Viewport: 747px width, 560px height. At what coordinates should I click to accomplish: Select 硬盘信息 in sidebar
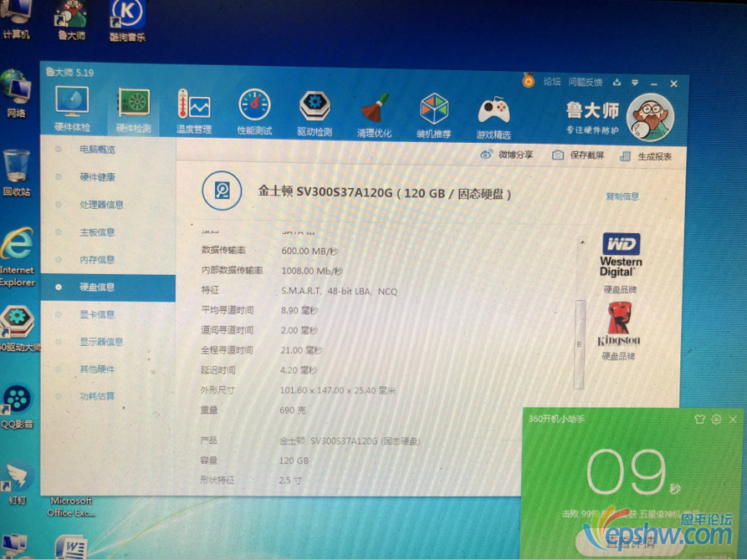tap(109, 288)
